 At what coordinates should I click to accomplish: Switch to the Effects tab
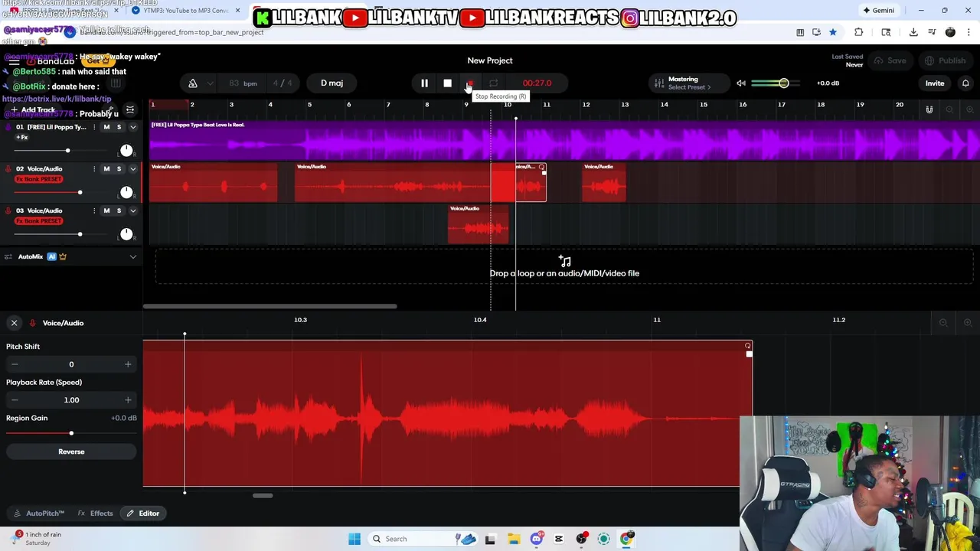click(x=96, y=514)
